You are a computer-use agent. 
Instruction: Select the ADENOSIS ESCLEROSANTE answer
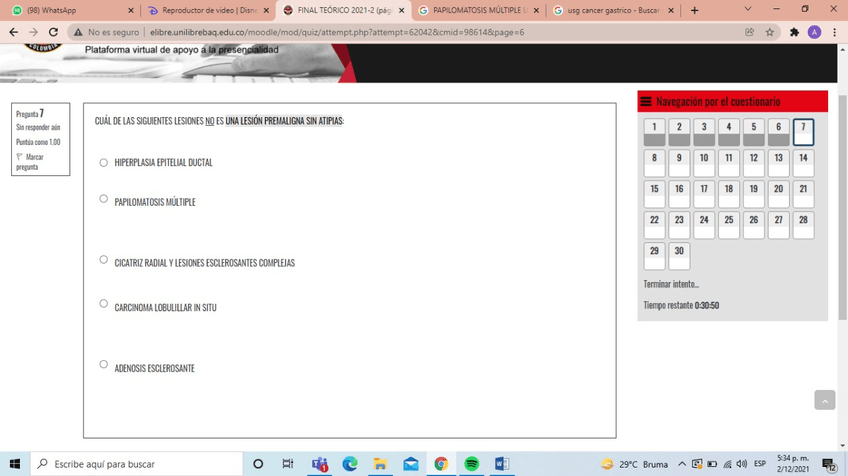[x=103, y=364]
